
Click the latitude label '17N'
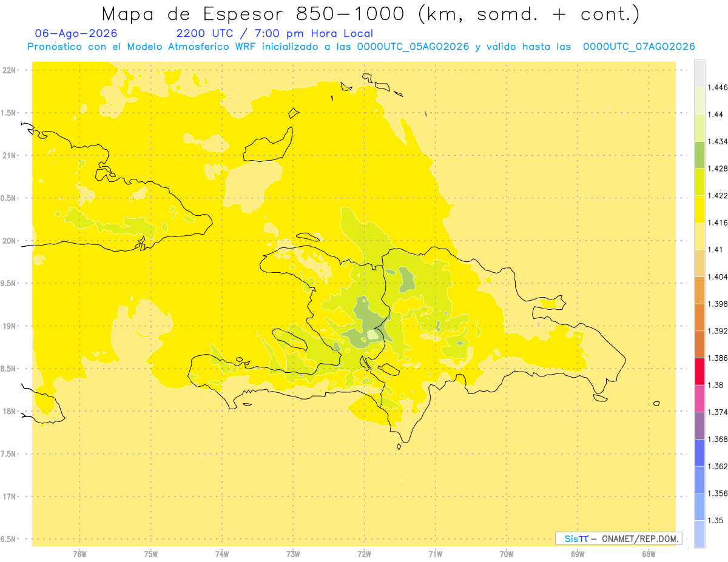tap(10, 497)
